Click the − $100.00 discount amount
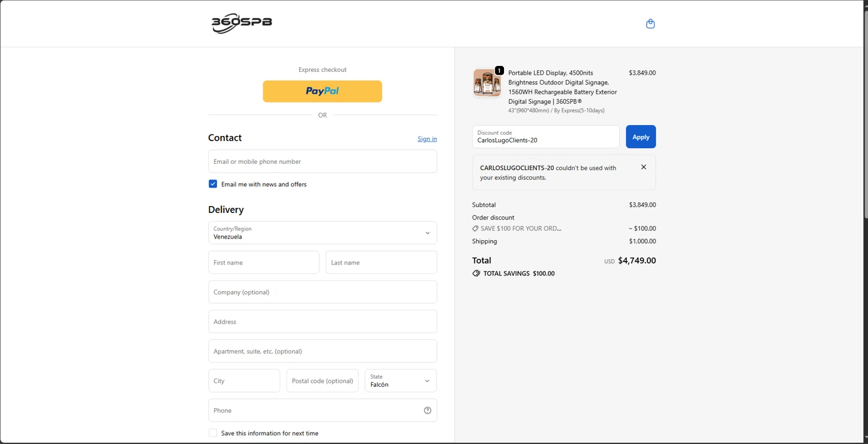 pyautogui.click(x=642, y=229)
